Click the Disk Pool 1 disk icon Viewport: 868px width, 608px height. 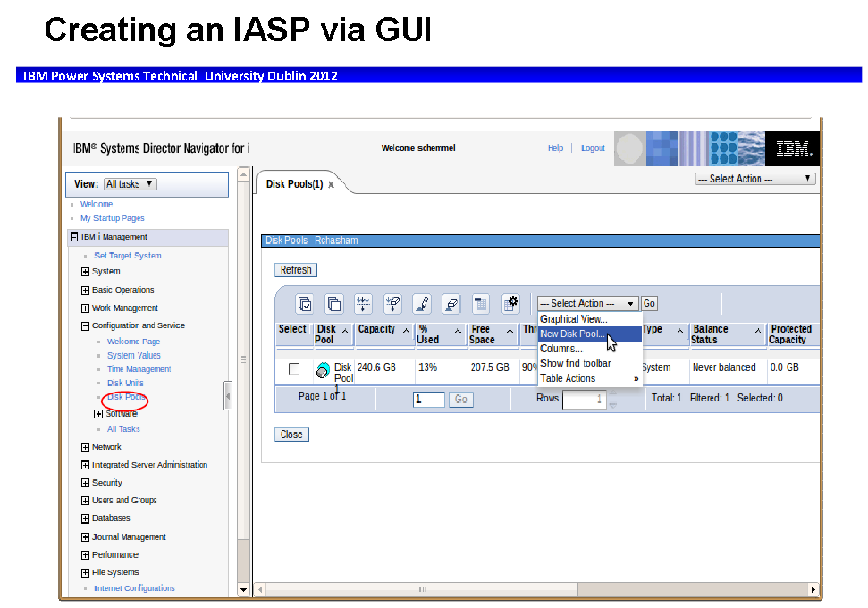[323, 370]
